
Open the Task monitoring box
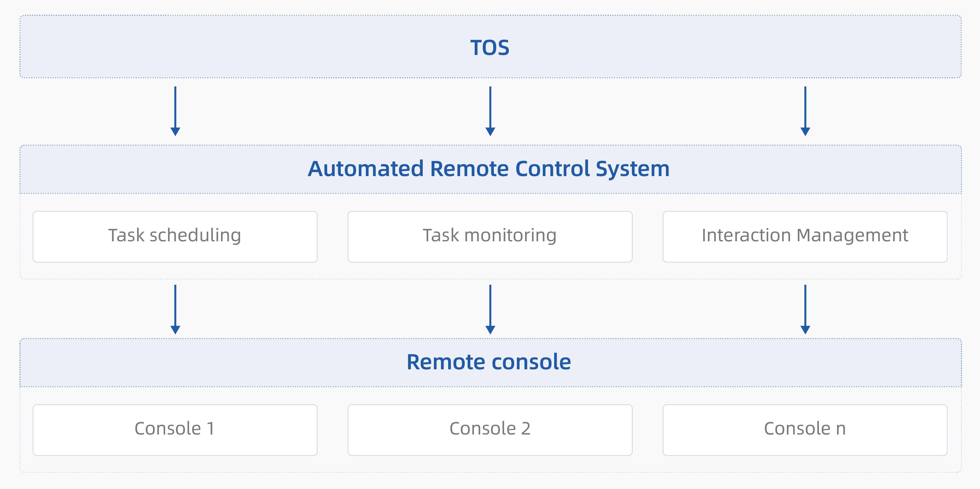pos(490,237)
